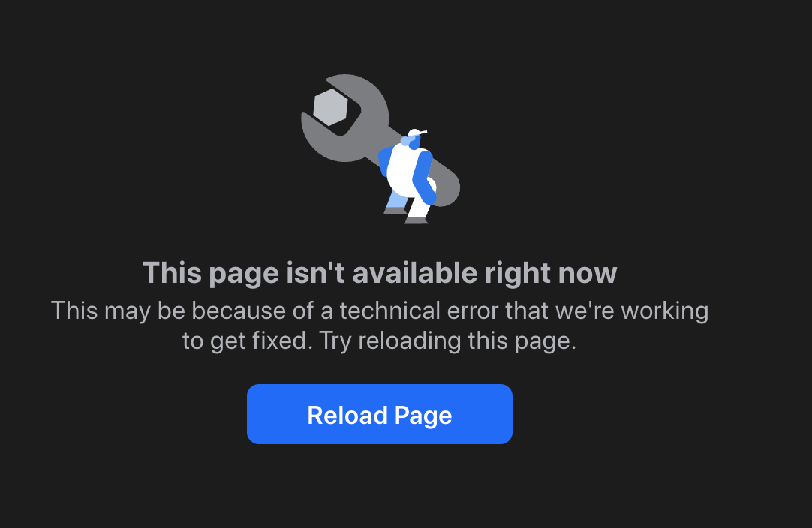The height and width of the screenshot is (528, 812).
Task: Click the word "available" in the heading
Action: [415, 272]
